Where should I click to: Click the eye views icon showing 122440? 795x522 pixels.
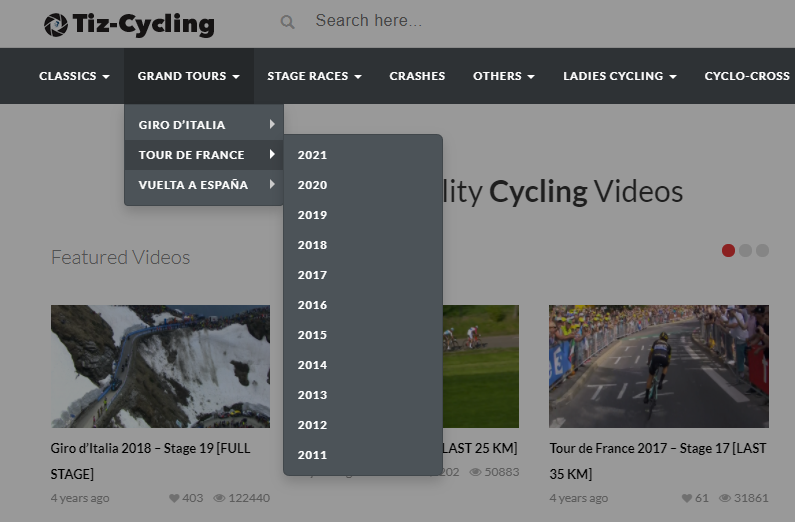219,498
